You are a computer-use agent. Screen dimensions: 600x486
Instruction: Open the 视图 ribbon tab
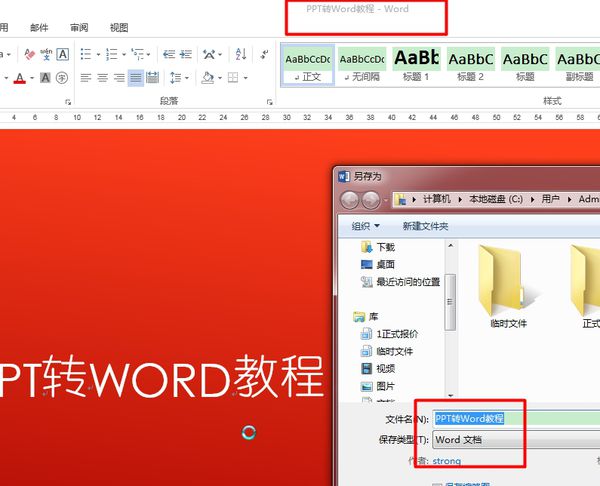pyautogui.click(x=119, y=28)
